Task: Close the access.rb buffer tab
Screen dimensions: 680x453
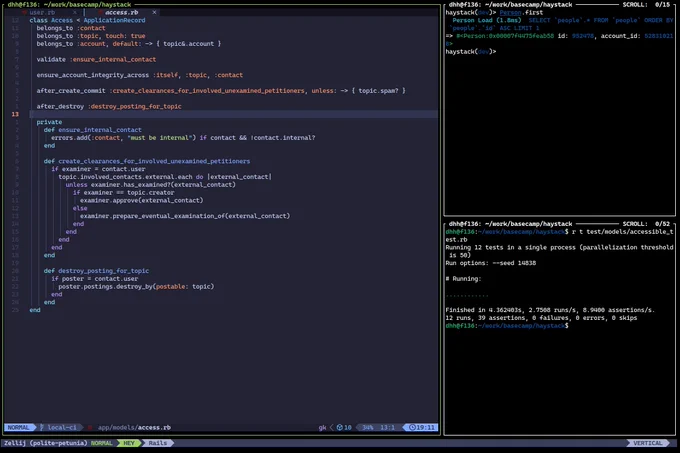Action: click(x=154, y=13)
